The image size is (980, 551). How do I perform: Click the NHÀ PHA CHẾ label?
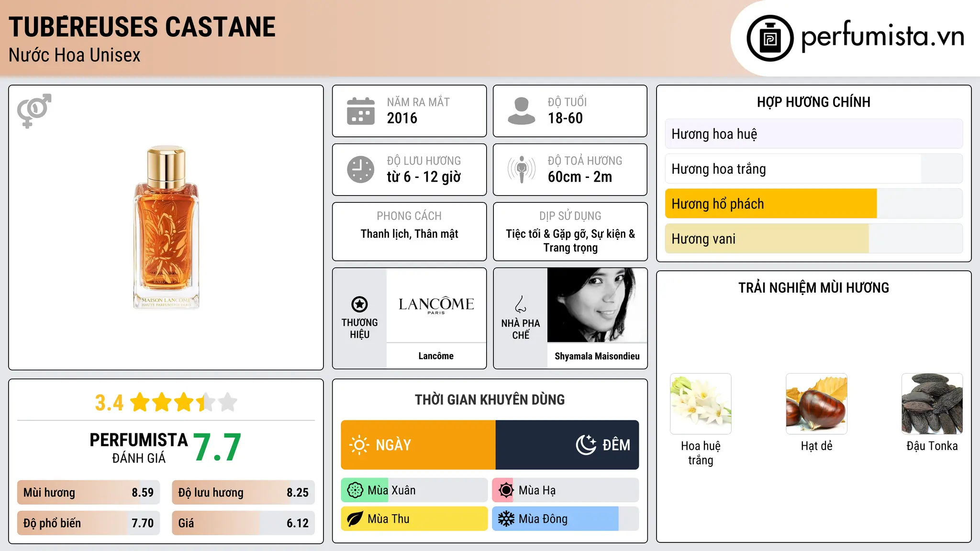coord(521,329)
